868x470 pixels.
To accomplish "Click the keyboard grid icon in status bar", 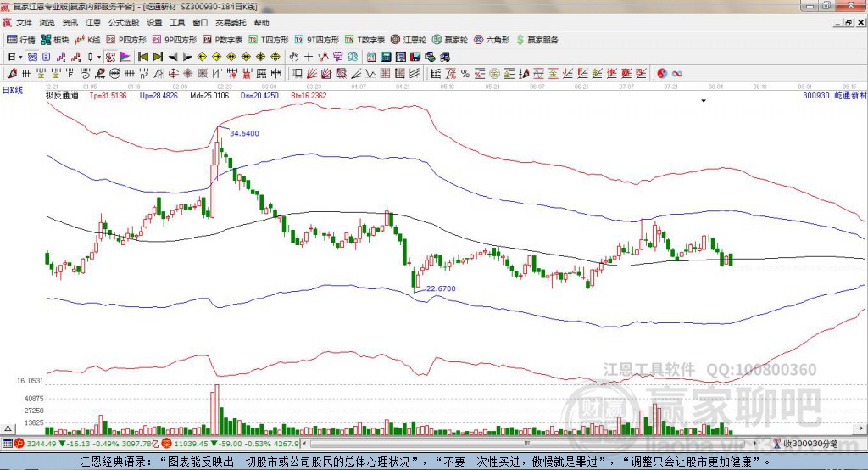I will [x=7, y=444].
